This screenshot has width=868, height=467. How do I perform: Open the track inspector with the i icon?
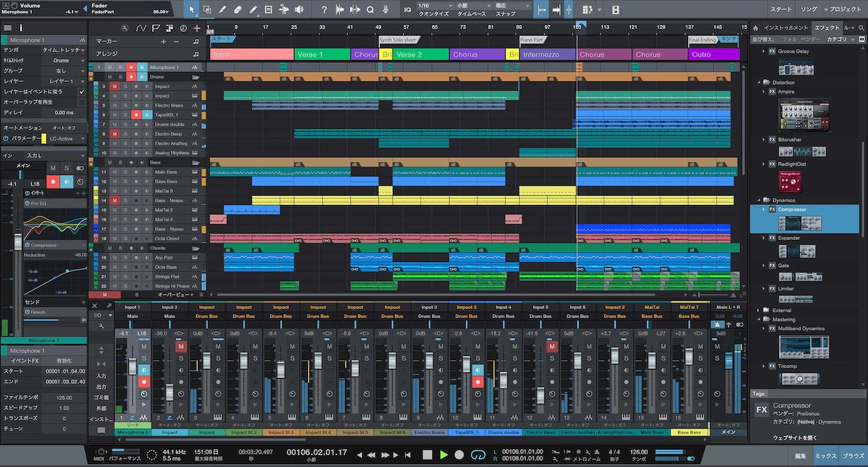21,28
